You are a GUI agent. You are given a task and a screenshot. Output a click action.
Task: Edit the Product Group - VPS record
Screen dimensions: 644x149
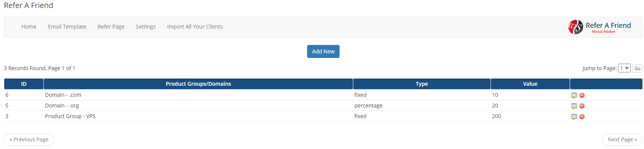click(x=574, y=117)
